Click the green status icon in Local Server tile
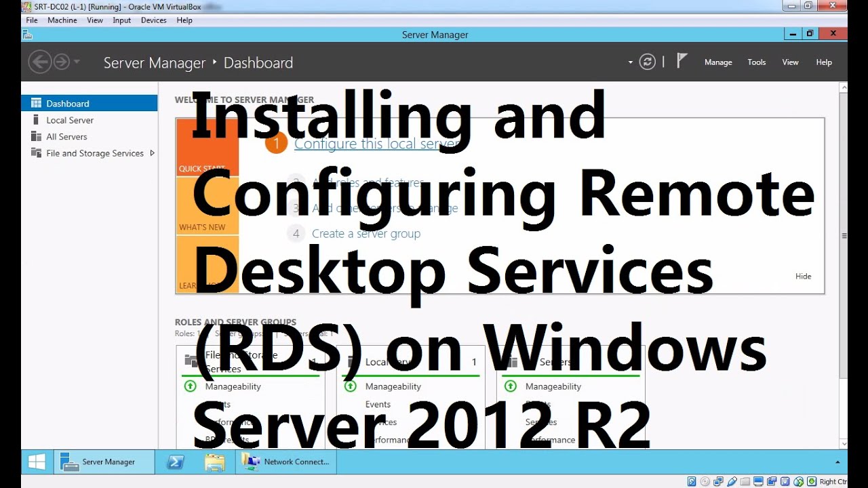868x488 pixels. coord(351,386)
